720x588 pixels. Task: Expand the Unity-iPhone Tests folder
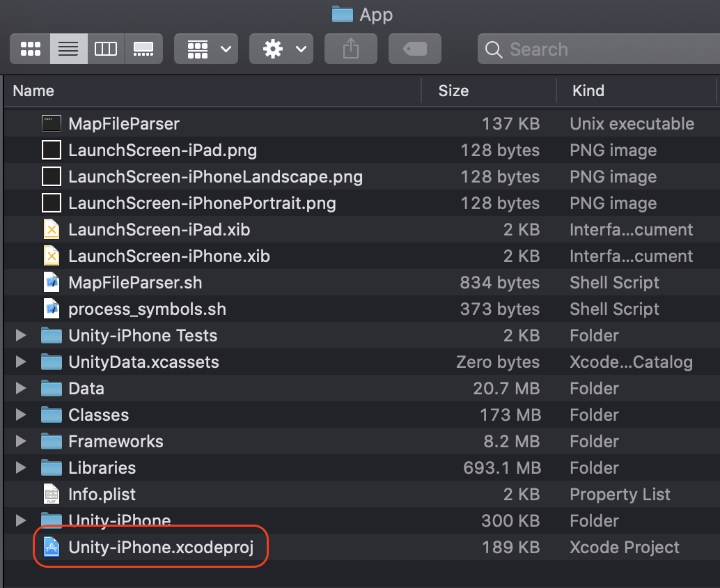click(21, 335)
